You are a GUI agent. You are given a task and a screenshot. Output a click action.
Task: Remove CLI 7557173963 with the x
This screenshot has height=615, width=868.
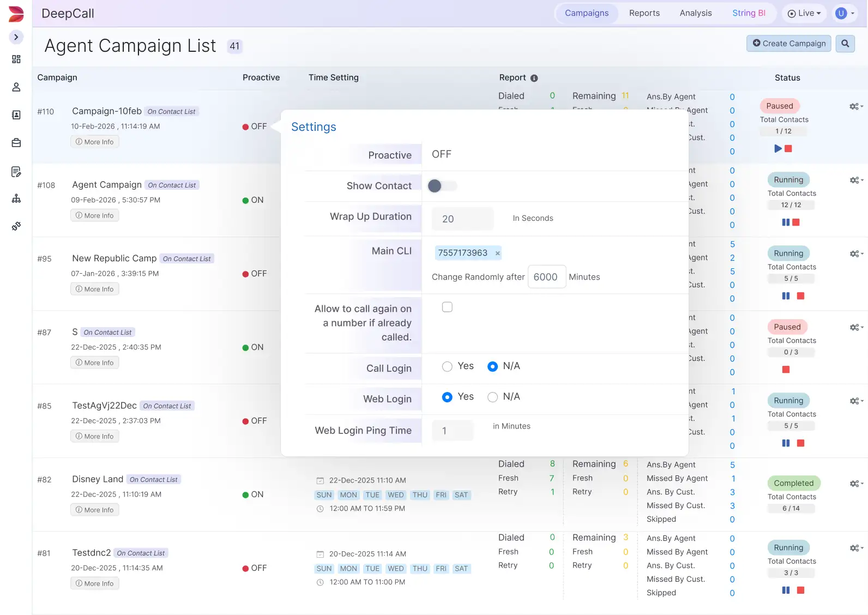pos(497,253)
